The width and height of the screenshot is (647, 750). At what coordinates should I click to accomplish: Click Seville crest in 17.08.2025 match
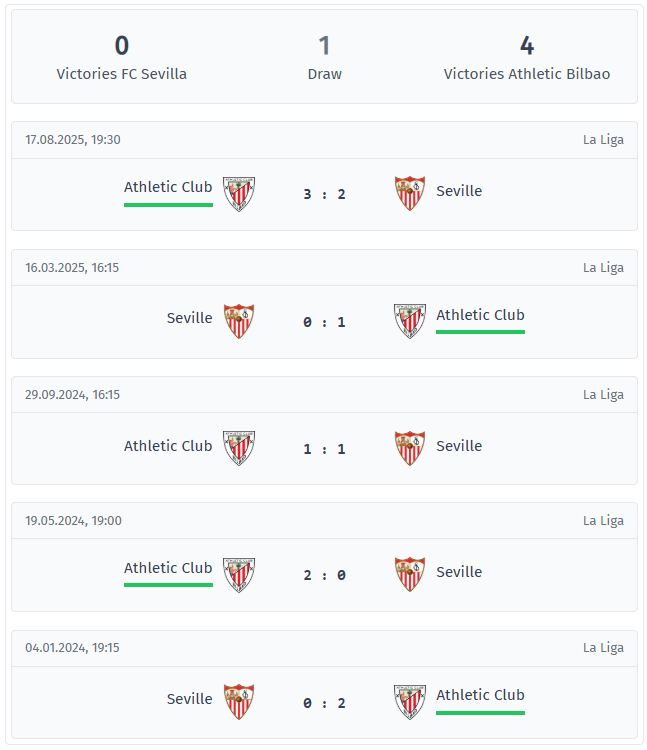click(x=410, y=193)
